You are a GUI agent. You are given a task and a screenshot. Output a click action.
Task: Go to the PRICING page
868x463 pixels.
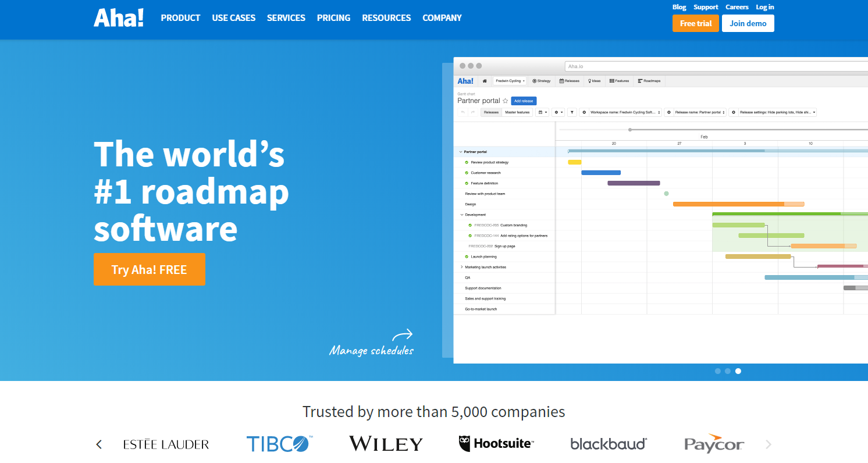tap(334, 18)
